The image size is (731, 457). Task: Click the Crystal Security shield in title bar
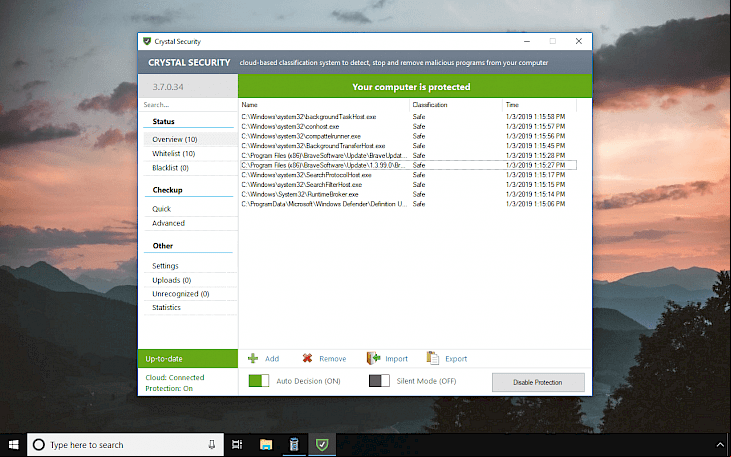coord(147,41)
